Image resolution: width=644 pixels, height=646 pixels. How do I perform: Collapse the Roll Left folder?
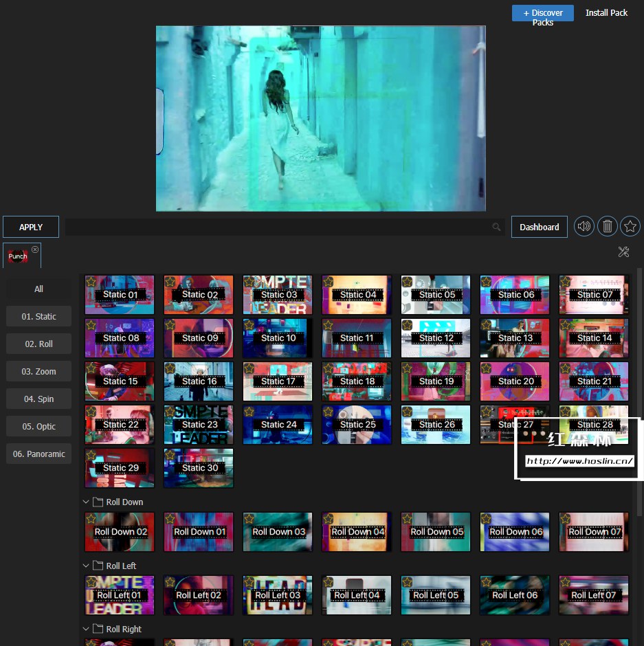click(x=86, y=566)
